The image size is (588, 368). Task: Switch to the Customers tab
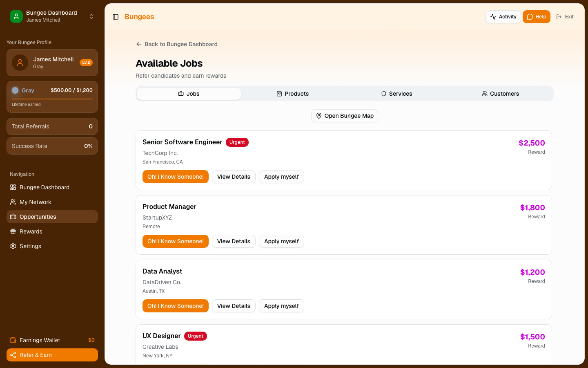coord(501,94)
